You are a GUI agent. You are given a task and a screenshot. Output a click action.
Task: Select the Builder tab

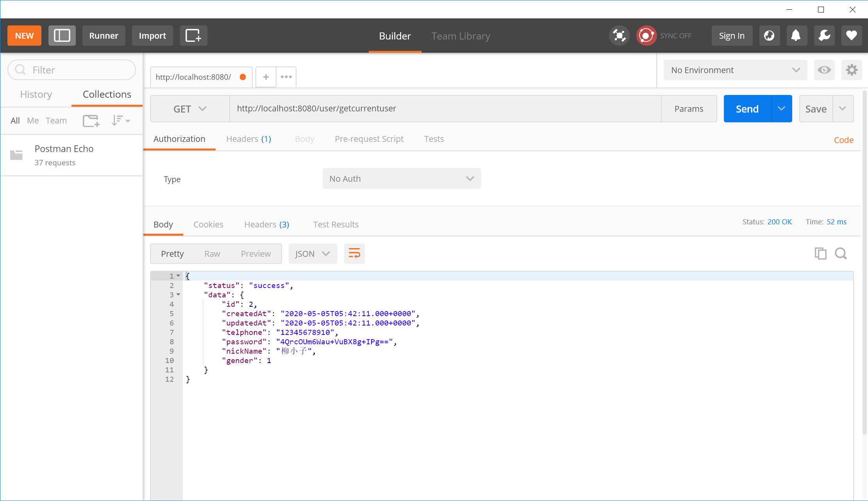(395, 36)
